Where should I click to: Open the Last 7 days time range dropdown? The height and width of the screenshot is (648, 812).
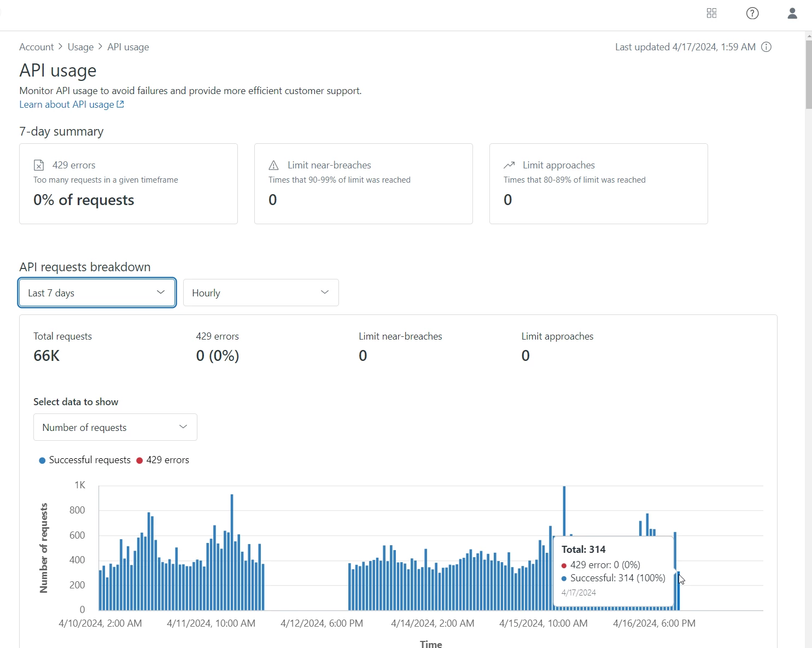[x=97, y=293]
